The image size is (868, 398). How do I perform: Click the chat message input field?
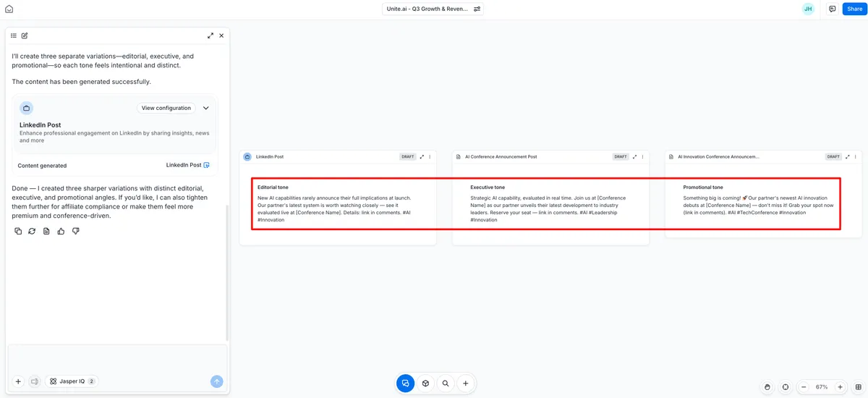click(x=117, y=359)
